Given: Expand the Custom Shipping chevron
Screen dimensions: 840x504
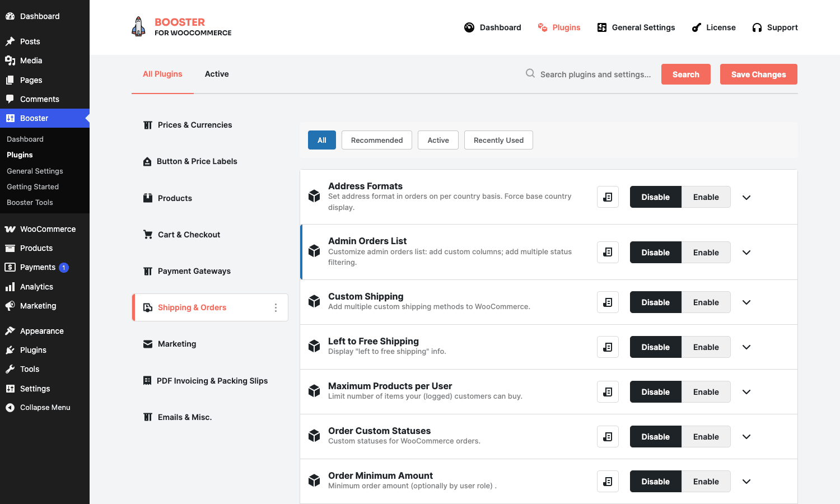Looking at the screenshot, I should (x=746, y=302).
